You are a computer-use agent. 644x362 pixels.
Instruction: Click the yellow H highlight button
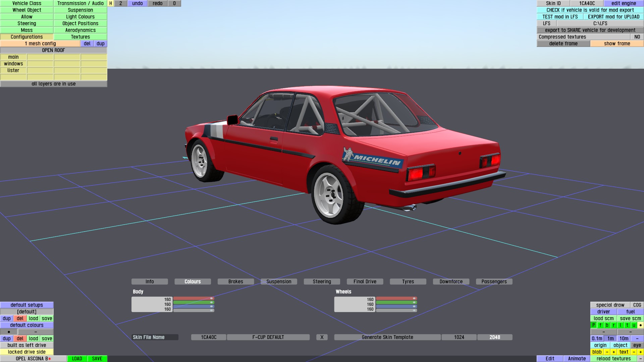coord(111,3)
